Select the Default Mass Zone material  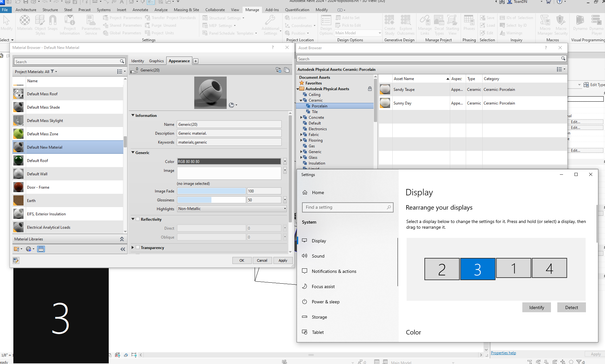[68, 134]
